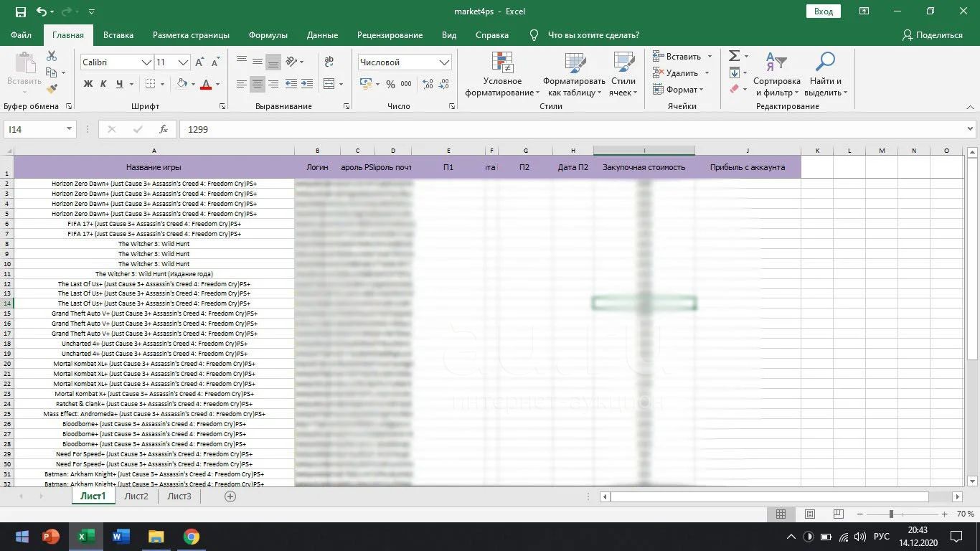The width and height of the screenshot is (980, 551).
Task: Apply red font color A
Action: [206, 84]
